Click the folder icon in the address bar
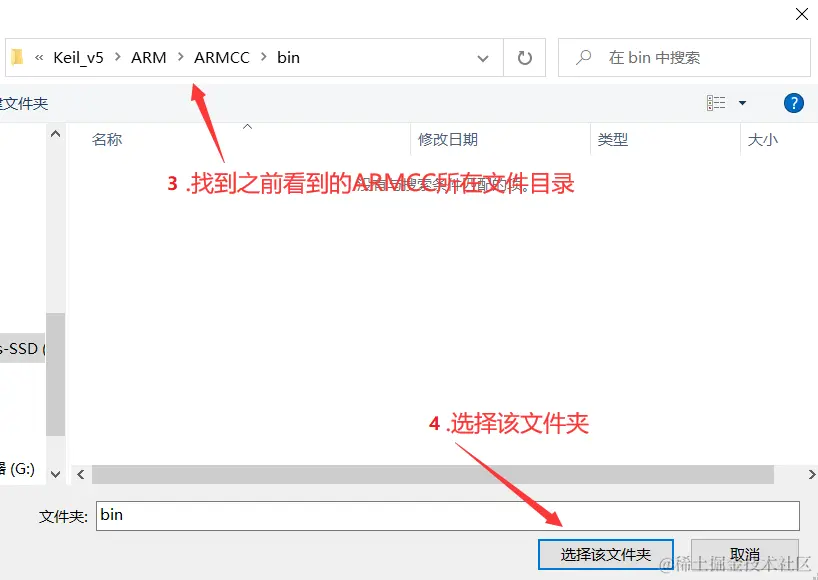 pos(17,57)
